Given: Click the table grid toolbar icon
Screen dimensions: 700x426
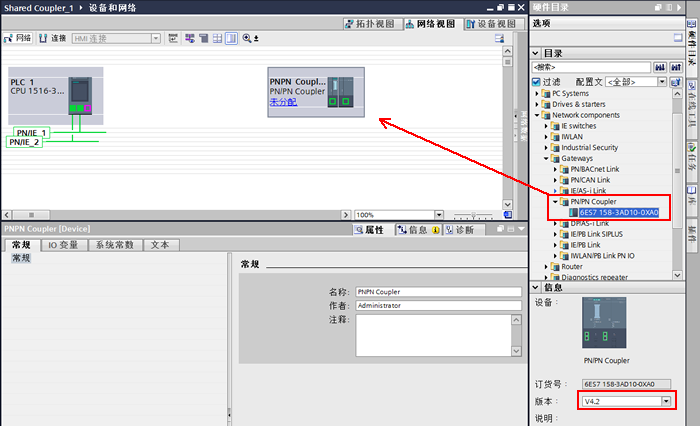Looking at the screenshot, I should [217, 38].
